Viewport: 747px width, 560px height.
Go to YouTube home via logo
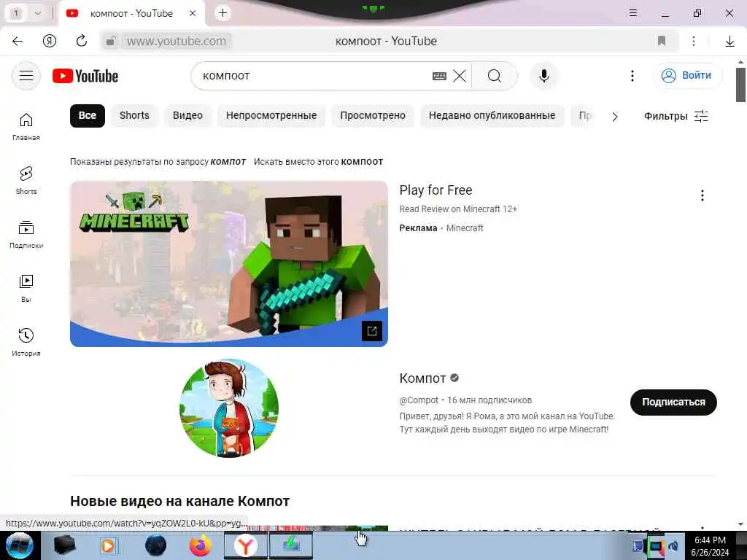pos(85,76)
